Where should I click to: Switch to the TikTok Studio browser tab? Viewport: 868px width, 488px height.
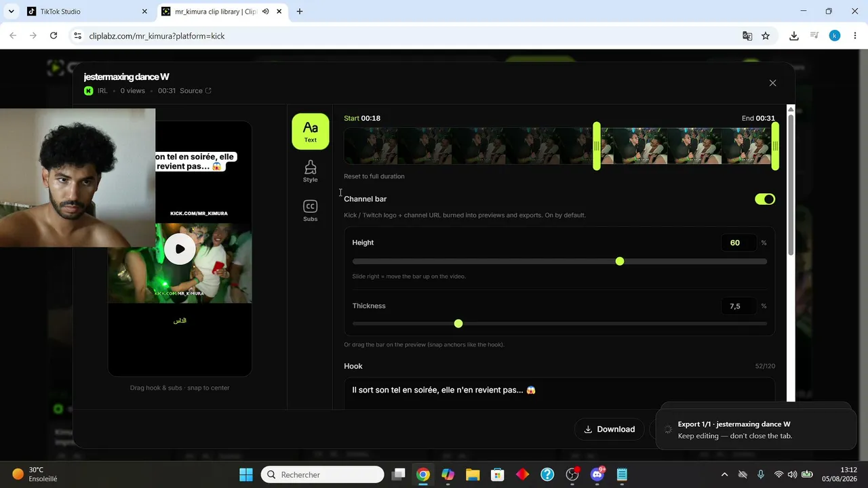tap(88, 12)
